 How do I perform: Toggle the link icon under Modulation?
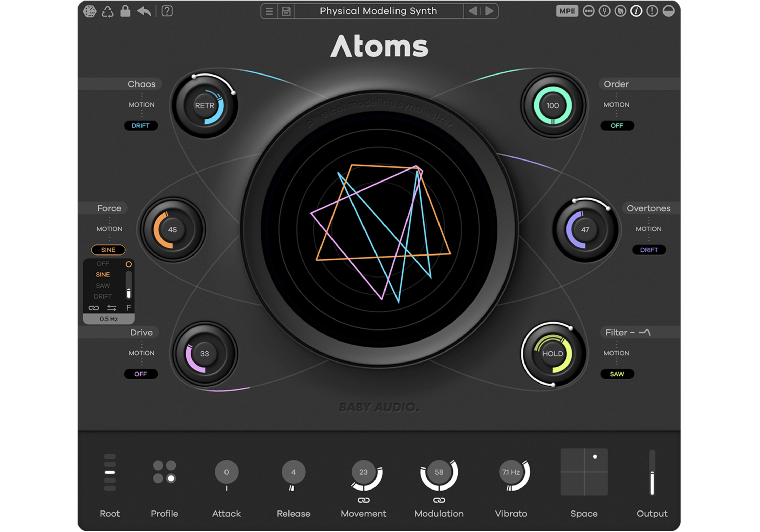439,501
